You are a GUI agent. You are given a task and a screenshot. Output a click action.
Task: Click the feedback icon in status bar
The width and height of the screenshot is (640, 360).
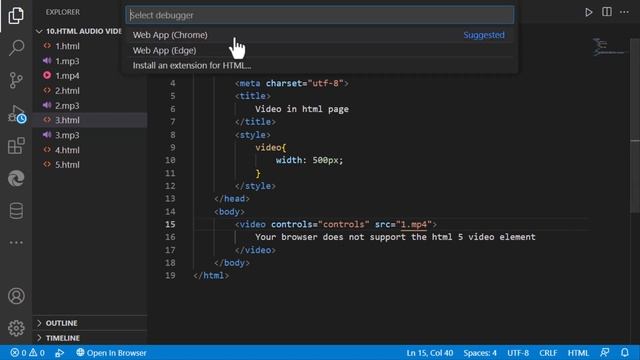604,353
